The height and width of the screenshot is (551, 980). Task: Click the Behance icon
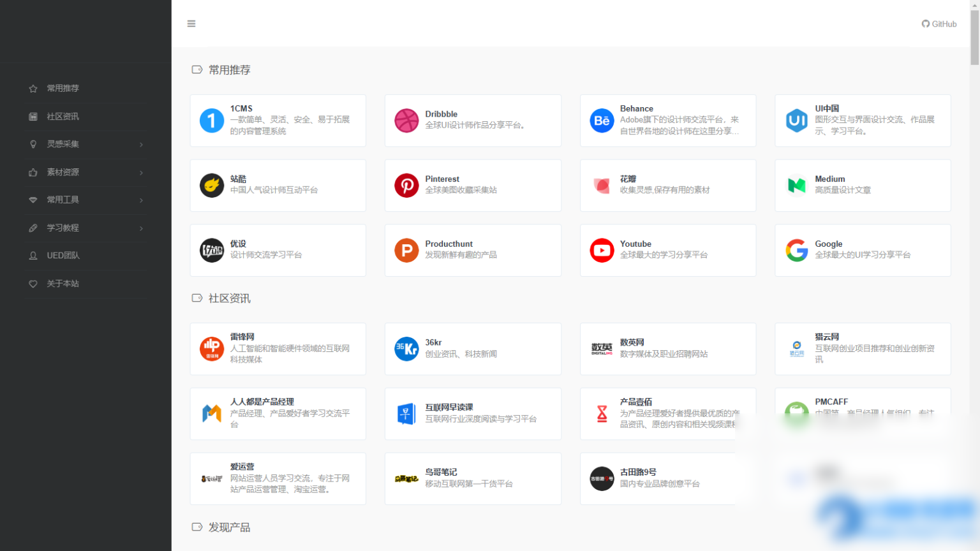[x=602, y=121]
